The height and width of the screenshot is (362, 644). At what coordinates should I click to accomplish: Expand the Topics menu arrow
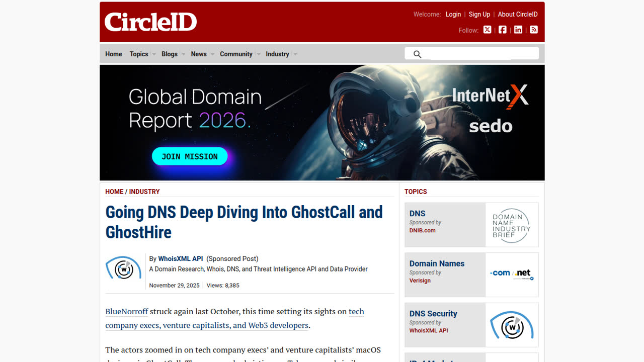153,54
